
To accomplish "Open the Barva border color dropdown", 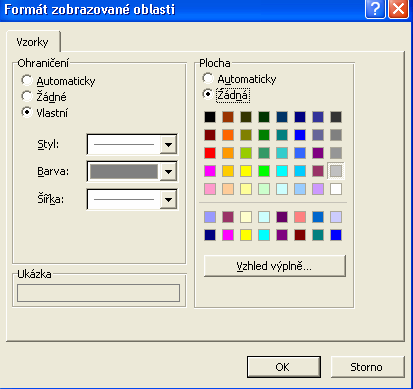I will (168, 172).
